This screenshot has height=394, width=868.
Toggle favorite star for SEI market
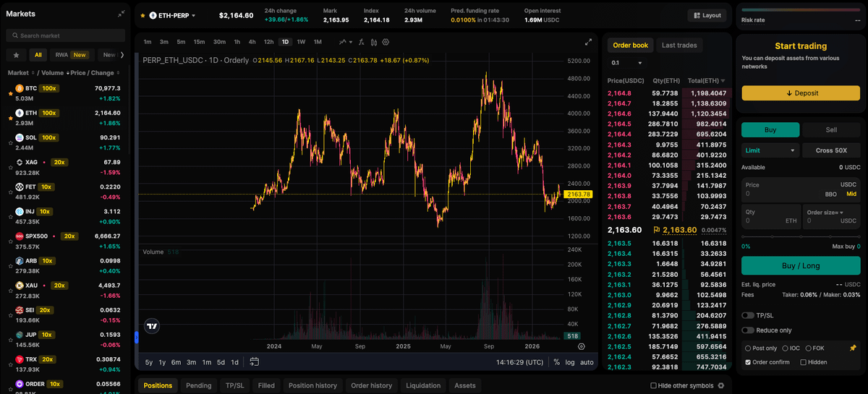click(10, 315)
